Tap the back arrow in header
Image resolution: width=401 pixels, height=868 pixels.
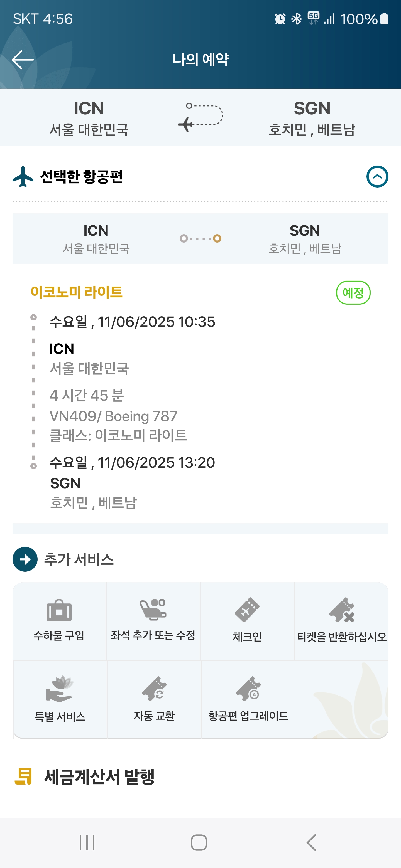[x=23, y=60]
